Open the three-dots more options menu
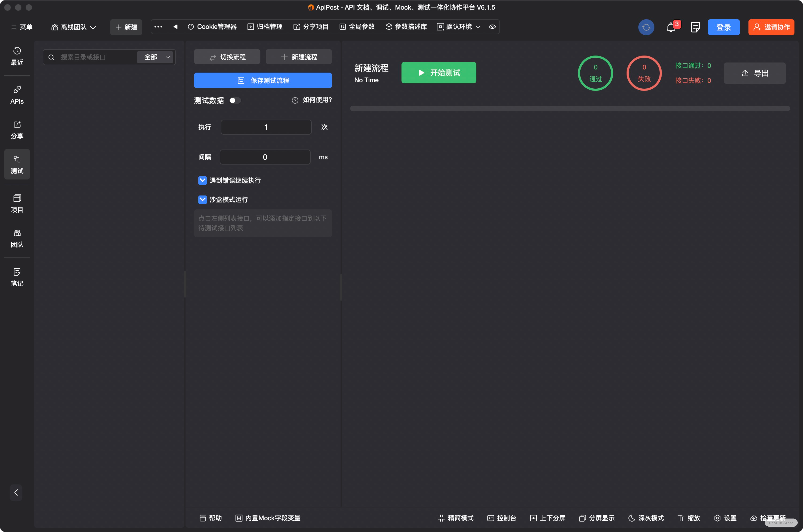 point(158,27)
